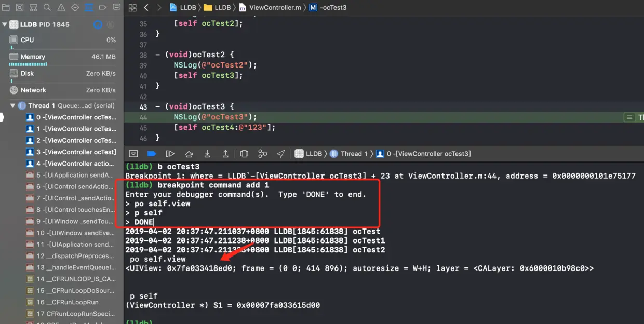Open the Memory Graph Debugger icon
The height and width of the screenshot is (324, 644).
[x=262, y=153]
